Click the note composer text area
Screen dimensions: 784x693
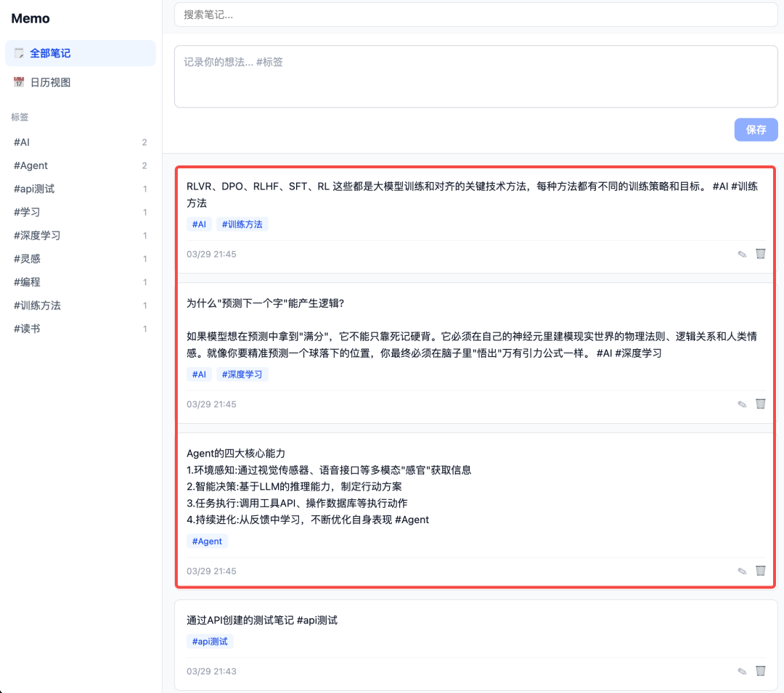pyautogui.click(x=475, y=76)
